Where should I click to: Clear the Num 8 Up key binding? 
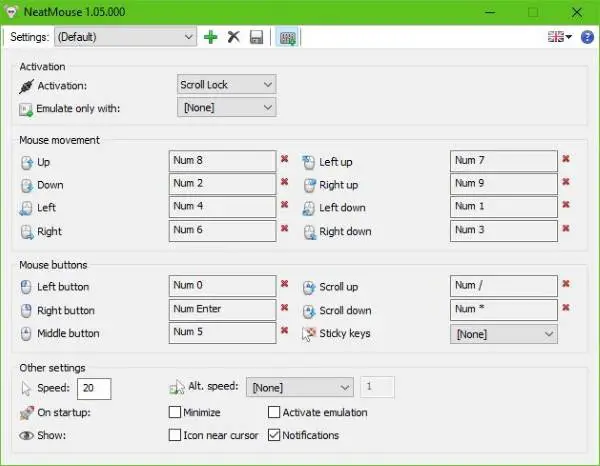click(284, 159)
